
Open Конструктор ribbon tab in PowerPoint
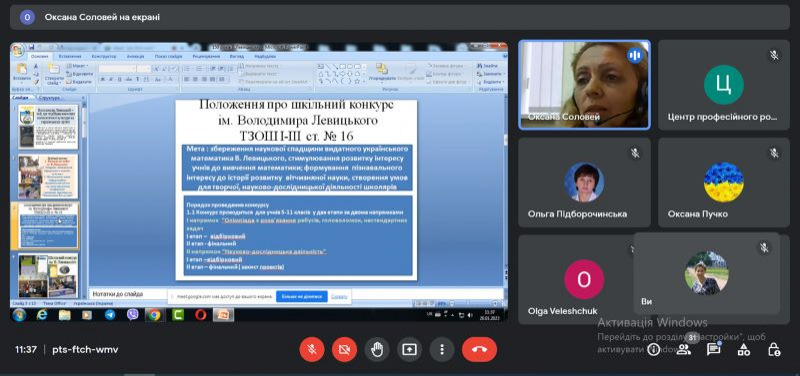point(104,56)
